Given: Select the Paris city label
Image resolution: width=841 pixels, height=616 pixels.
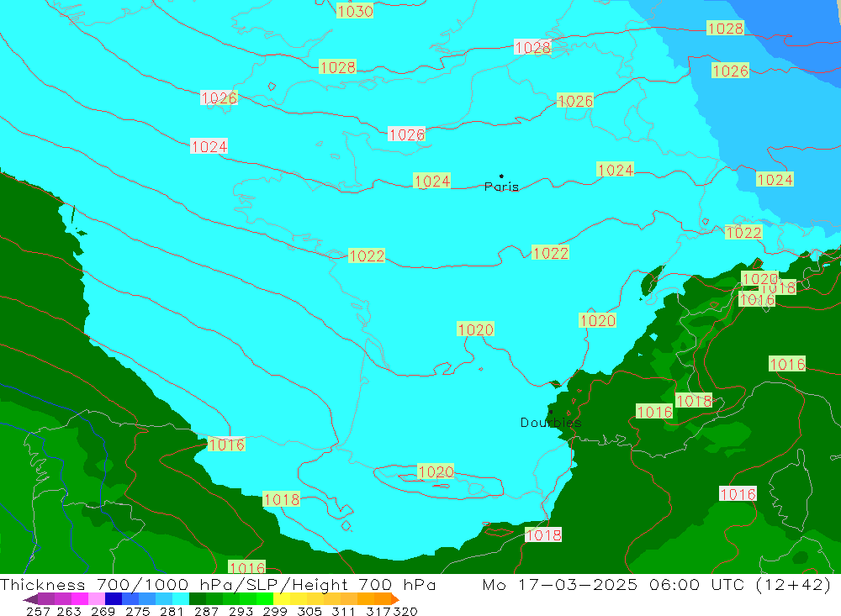Looking at the screenshot, I should [501, 187].
